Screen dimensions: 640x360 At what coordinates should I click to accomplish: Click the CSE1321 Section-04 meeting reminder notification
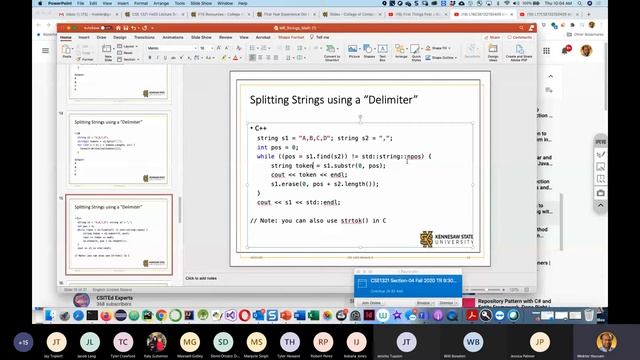[408, 286]
